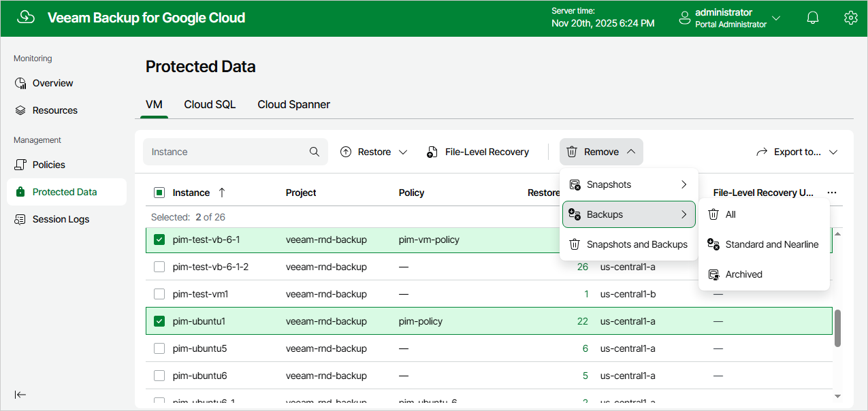868x411 pixels.
Task: Click restore points count 22
Action: [x=583, y=321]
